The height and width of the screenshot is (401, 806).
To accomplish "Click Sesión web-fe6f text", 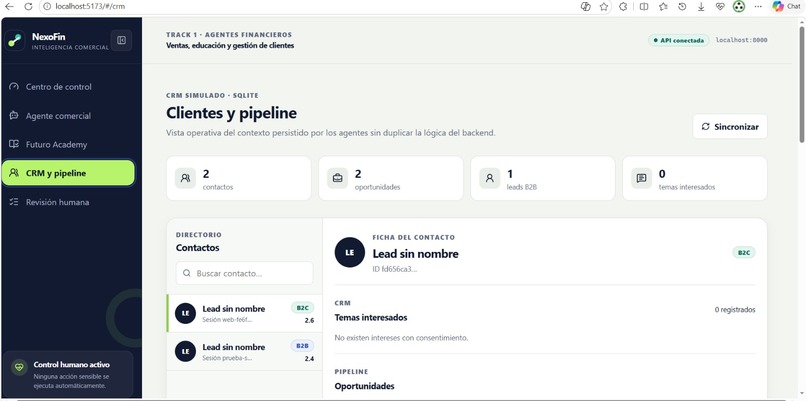I will 227,320.
